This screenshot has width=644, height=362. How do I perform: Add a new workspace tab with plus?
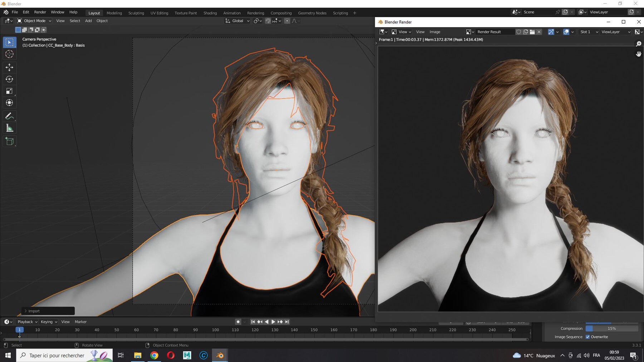coord(355,13)
